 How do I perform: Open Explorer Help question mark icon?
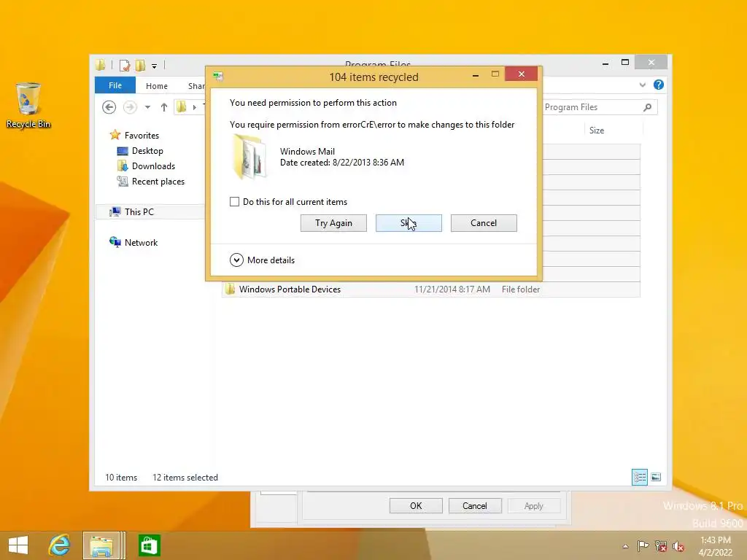coord(659,85)
